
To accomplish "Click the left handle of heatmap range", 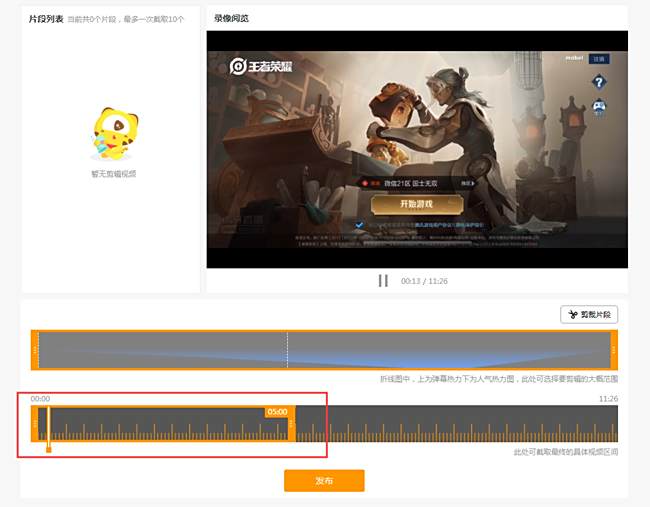I will [x=35, y=350].
